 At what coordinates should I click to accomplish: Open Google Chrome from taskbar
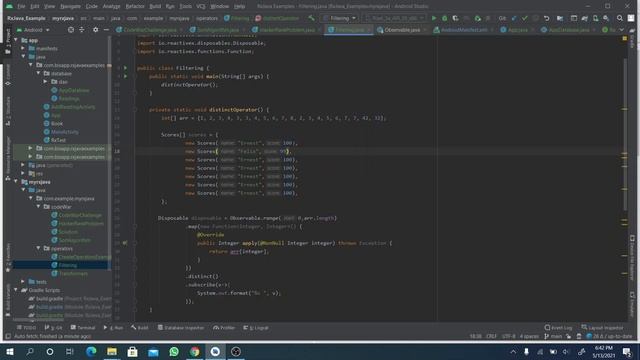click(x=195, y=351)
